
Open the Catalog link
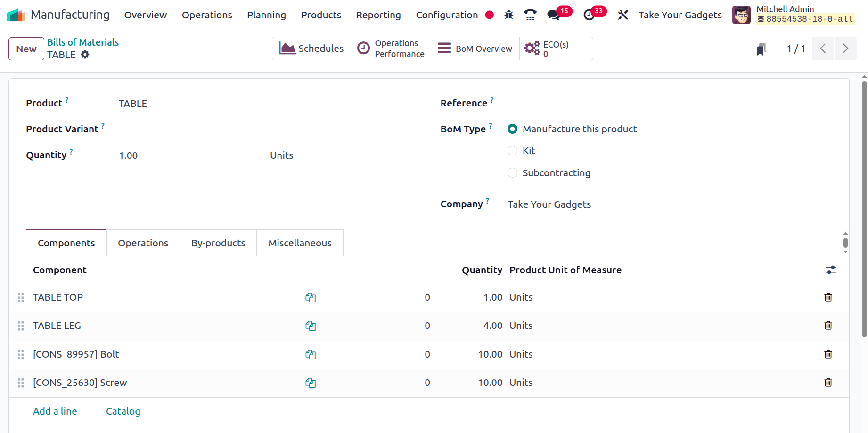[123, 411]
